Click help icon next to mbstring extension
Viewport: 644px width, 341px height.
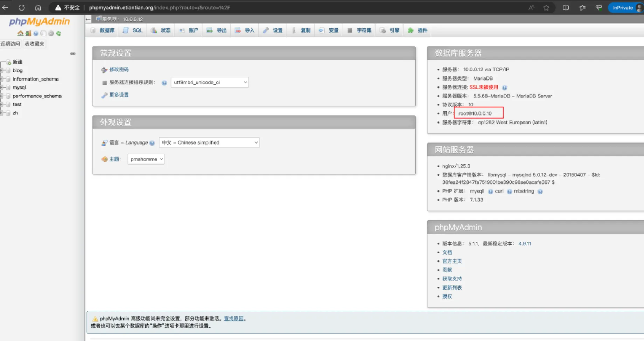point(540,192)
